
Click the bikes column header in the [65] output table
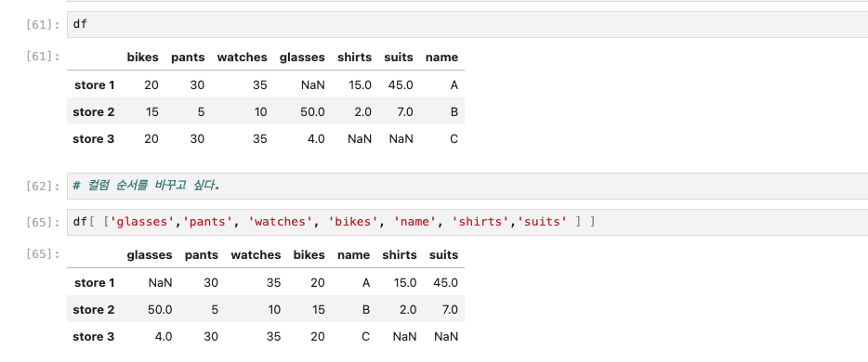point(309,255)
